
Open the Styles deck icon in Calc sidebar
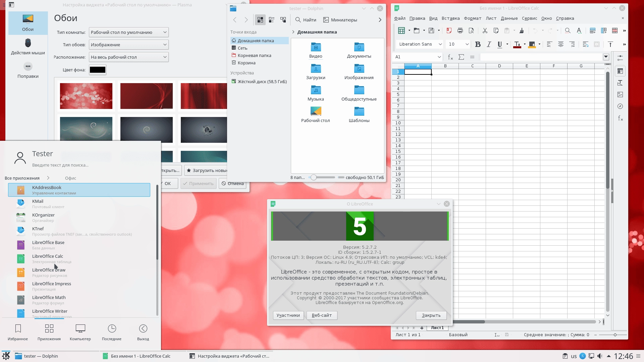(x=620, y=83)
